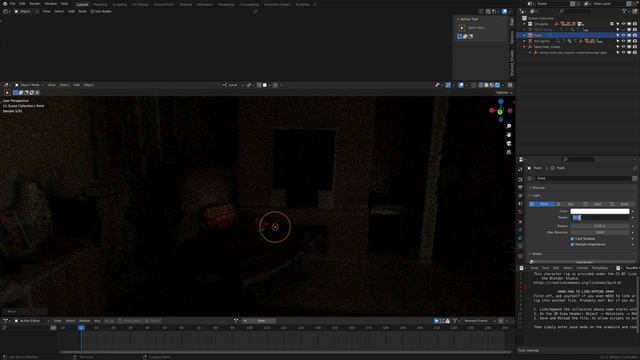The width and height of the screenshot is (640, 360).
Task: Choose the set-new selection mode icon
Action: [x=16, y=93]
